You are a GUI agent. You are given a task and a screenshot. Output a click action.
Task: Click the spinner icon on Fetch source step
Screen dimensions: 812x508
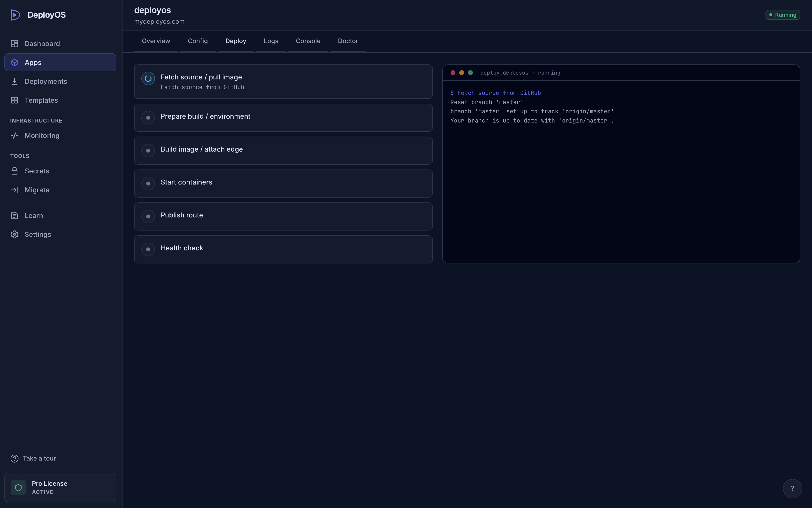[x=148, y=79]
